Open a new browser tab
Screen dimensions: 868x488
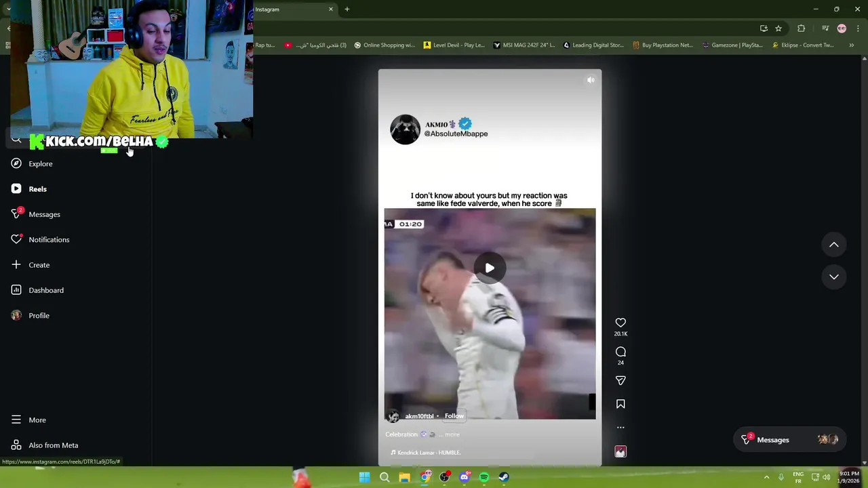pos(347,9)
